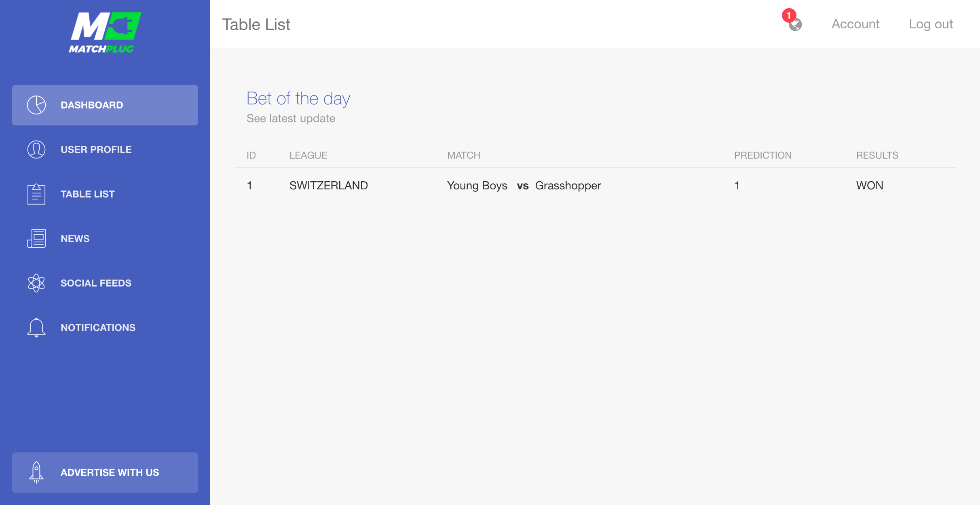This screenshot has width=980, height=505.
Task: Click the Advertise rocket icon
Action: 36,473
